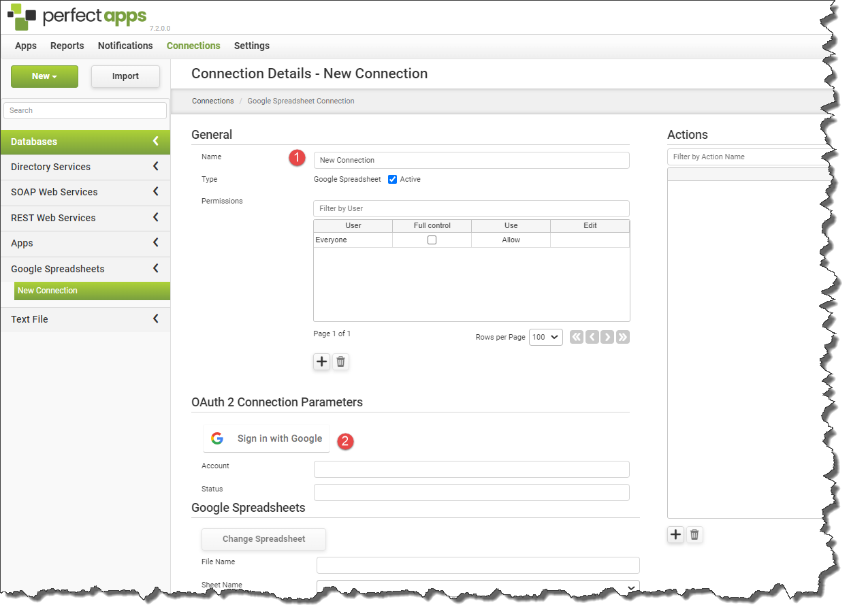Image resolution: width=851 pixels, height=616 pixels.
Task: Select New Connection in sidebar
Action: pos(92,291)
